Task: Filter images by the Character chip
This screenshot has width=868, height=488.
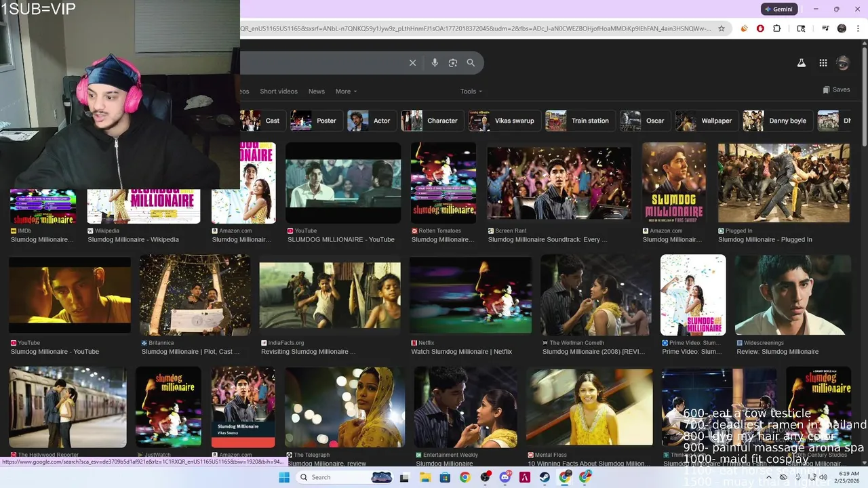Action: click(432, 121)
